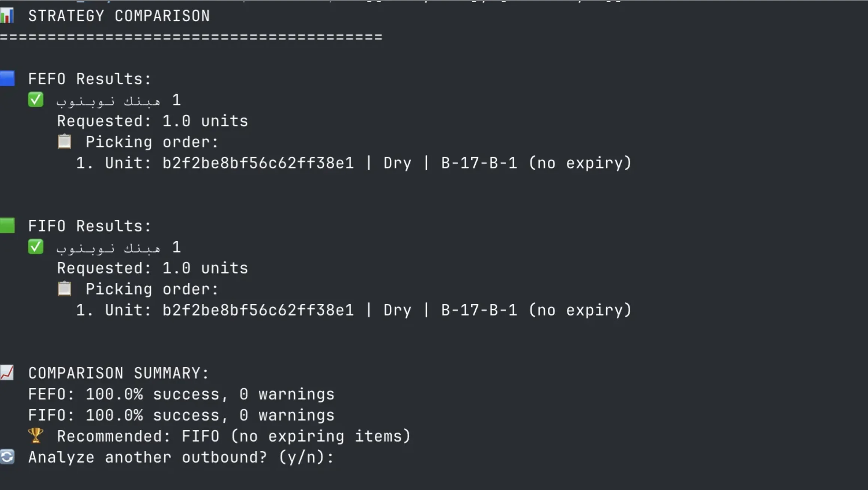Screen dimensions: 868x490
Task: Click the green square next to FIFO Results
Action: (7, 225)
